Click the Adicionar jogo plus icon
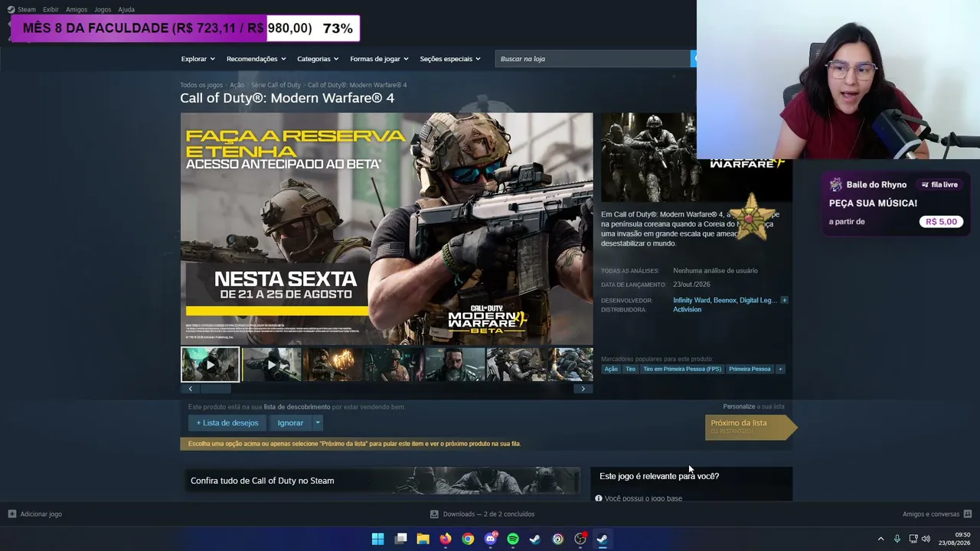The height and width of the screenshot is (551, 980). coord(12,514)
